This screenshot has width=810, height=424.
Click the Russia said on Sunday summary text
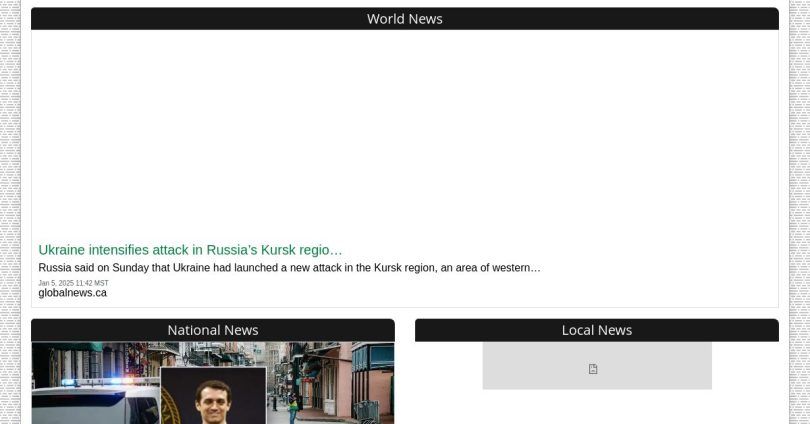click(289, 268)
